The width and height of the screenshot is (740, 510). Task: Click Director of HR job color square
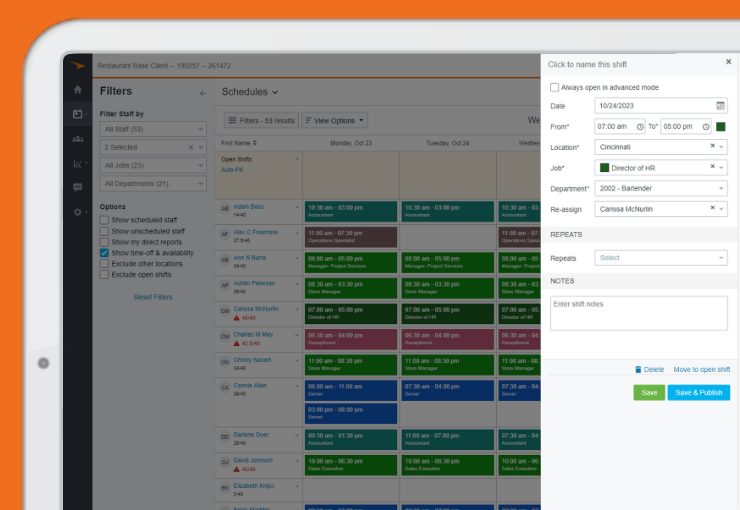tap(604, 167)
